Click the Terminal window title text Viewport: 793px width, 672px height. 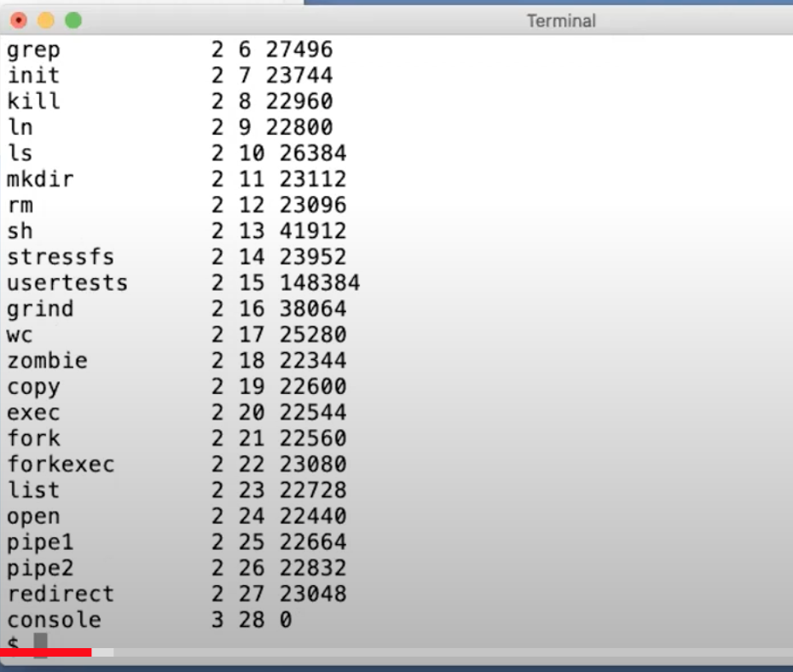(x=560, y=20)
